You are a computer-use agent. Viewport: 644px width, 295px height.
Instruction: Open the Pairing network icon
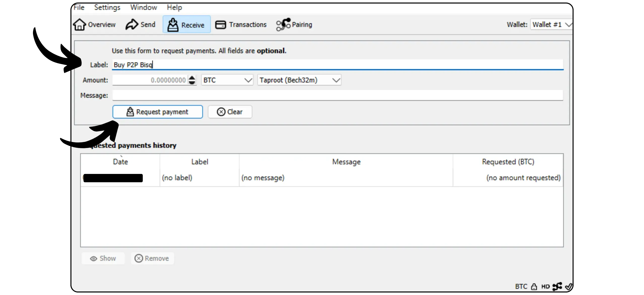coord(283,25)
